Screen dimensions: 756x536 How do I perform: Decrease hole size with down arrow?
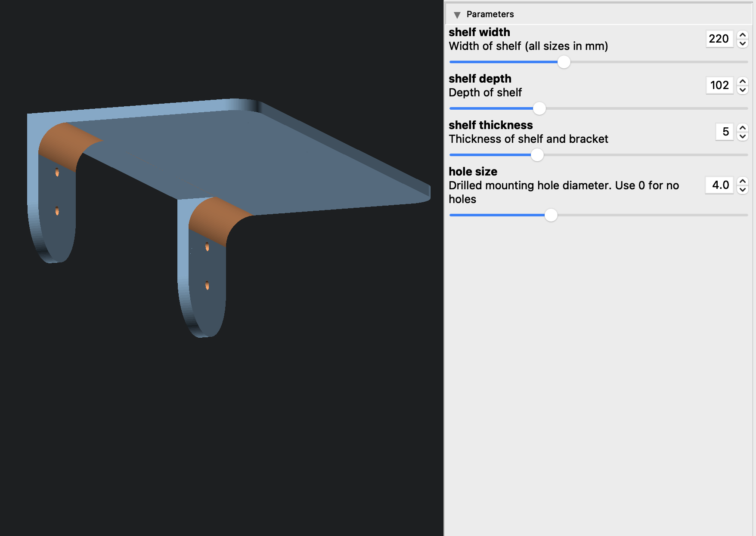743,190
